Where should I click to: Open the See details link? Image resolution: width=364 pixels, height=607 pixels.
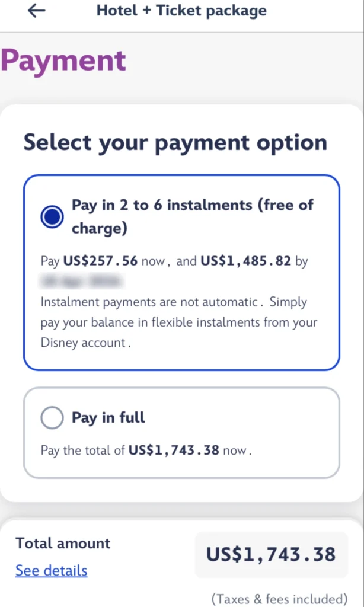[52, 571]
